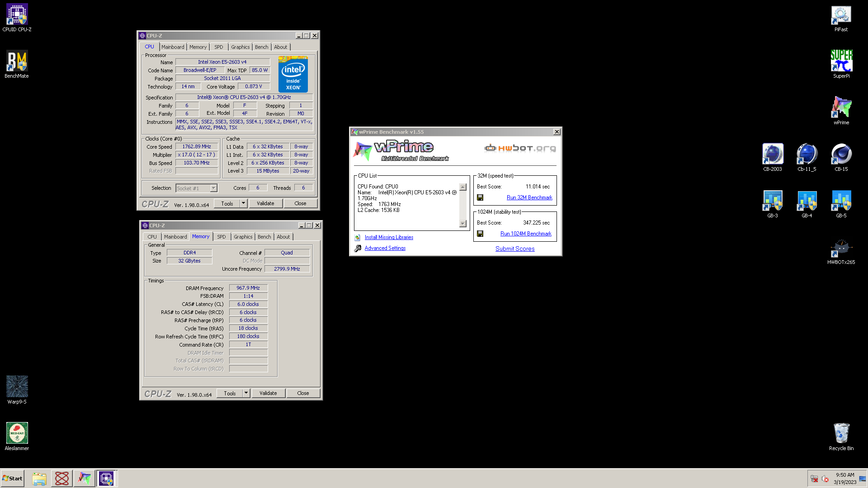Open Advanced Settings link
The image size is (868, 488).
[x=385, y=248]
